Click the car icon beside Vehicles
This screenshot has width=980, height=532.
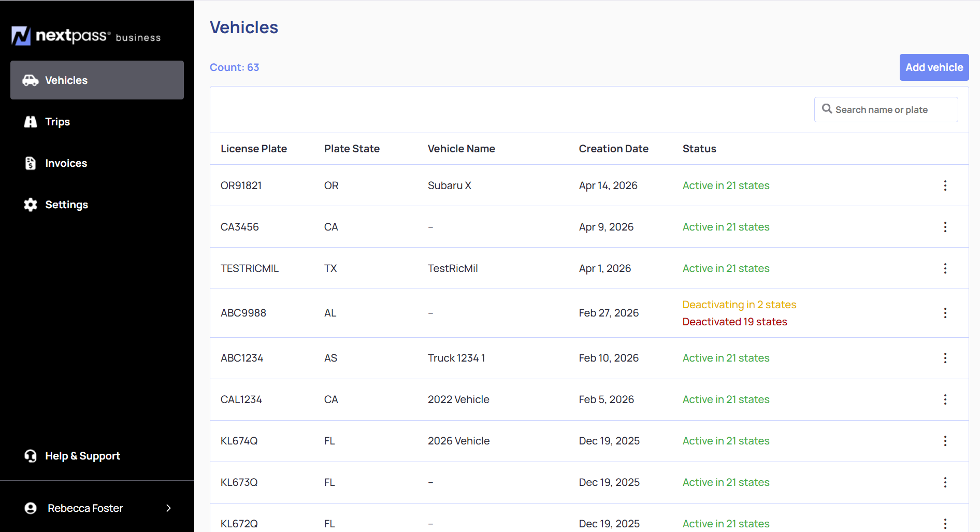pyautogui.click(x=31, y=80)
